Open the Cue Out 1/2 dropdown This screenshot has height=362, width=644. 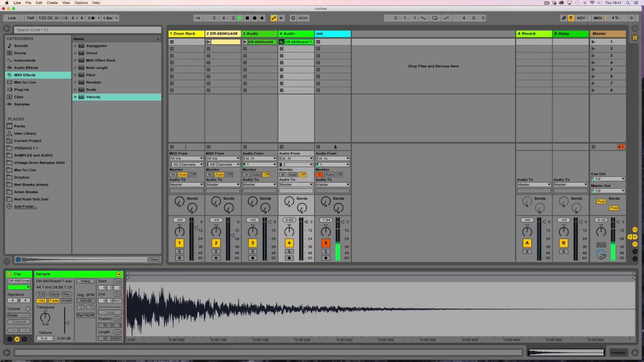[x=608, y=179]
